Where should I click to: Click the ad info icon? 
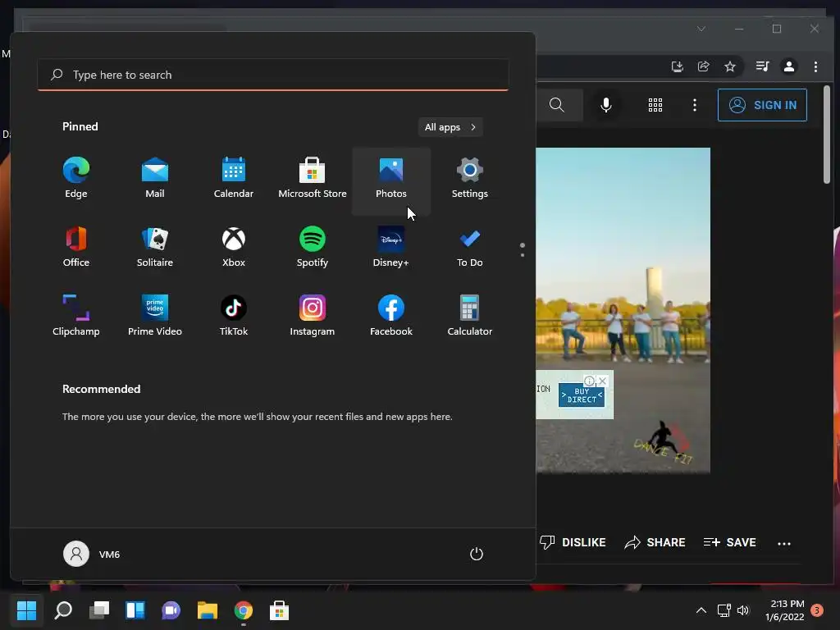tap(589, 381)
